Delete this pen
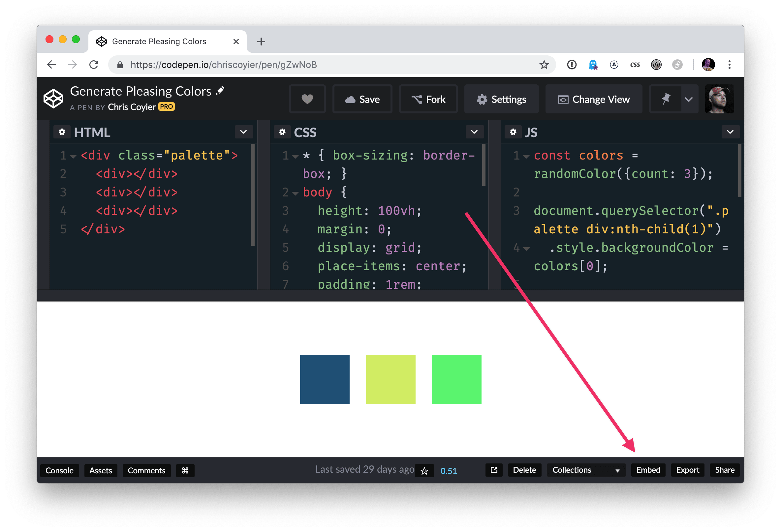781x532 pixels. pyautogui.click(x=524, y=470)
